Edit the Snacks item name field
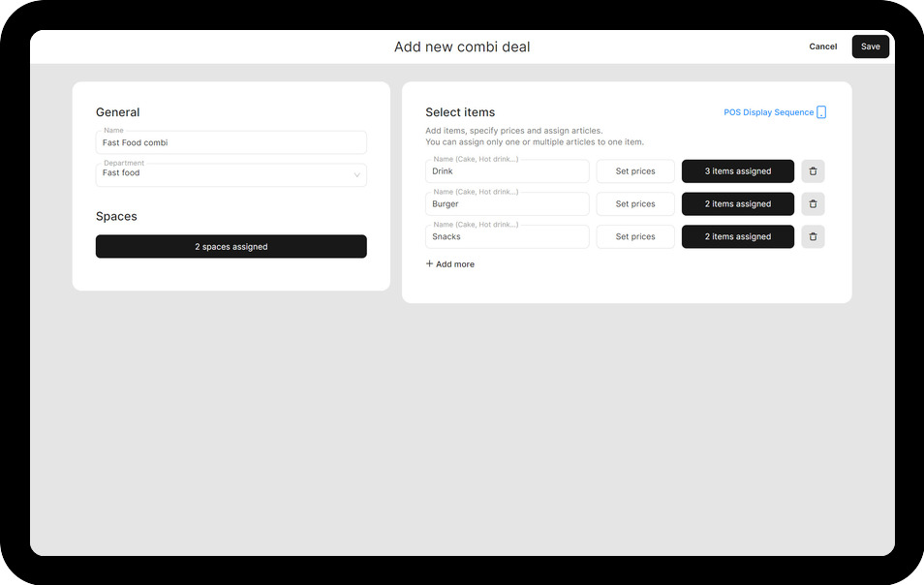 [507, 237]
